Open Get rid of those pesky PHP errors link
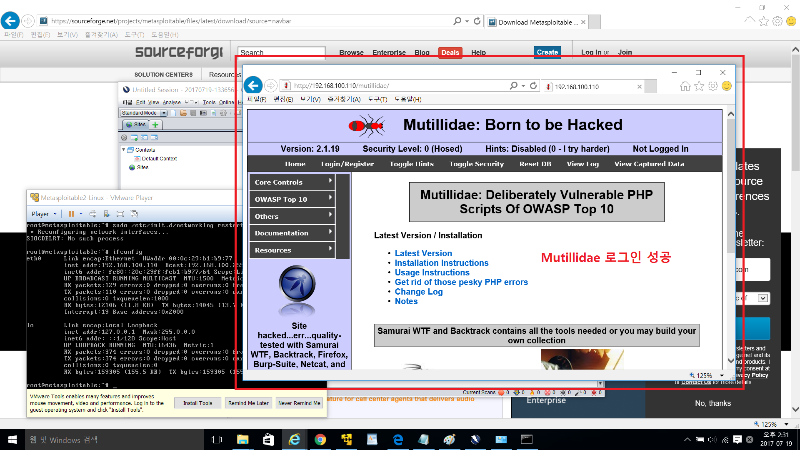The image size is (800, 450). [461, 282]
